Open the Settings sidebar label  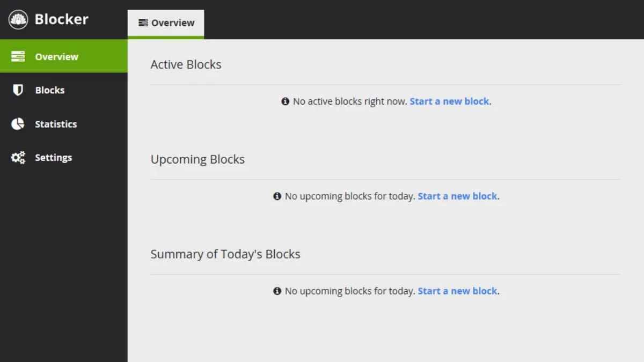tap(53, 158)
